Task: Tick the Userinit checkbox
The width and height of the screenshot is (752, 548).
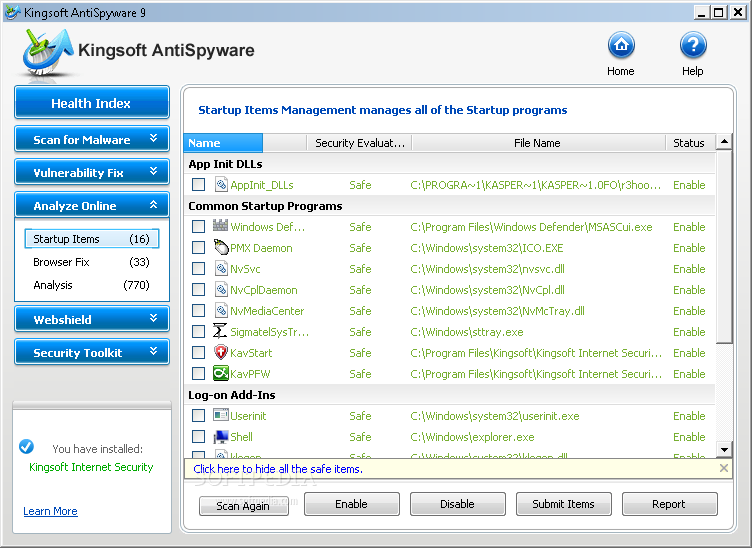Action: click(198, 415)
